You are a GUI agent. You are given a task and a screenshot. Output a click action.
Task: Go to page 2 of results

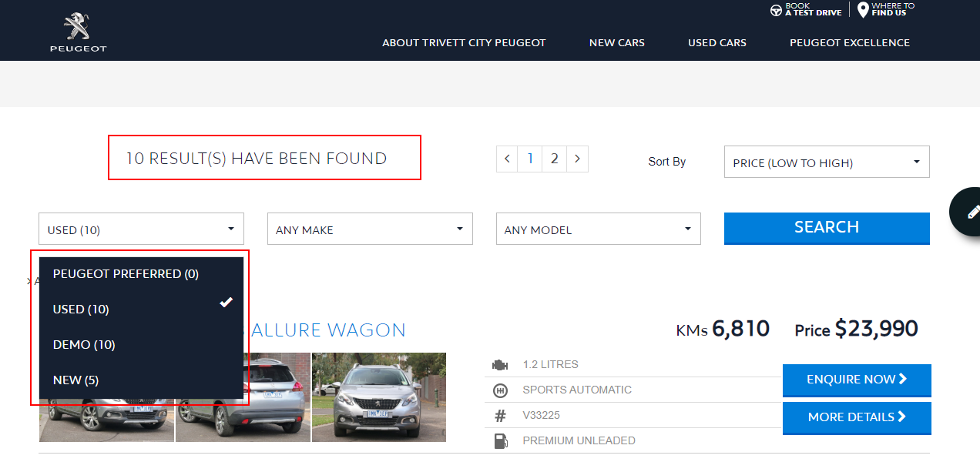point(554,159)
